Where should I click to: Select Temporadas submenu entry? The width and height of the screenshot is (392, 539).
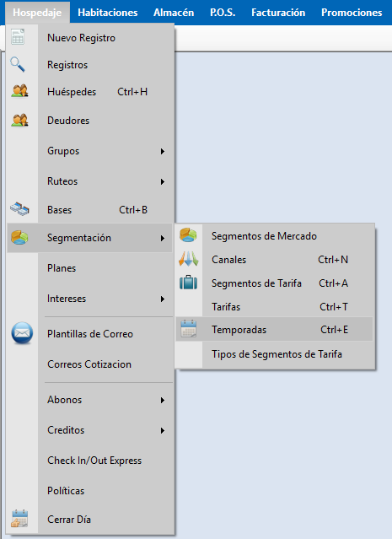[x=275, y=329]
